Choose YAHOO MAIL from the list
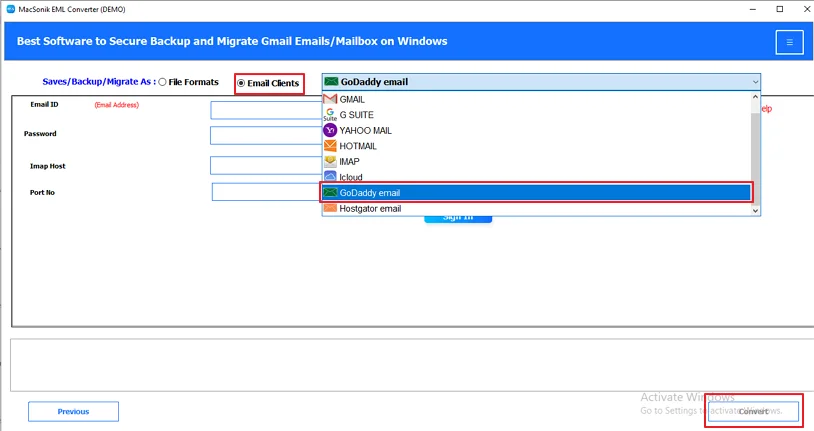Screen dimensions: 814x431 537,130
